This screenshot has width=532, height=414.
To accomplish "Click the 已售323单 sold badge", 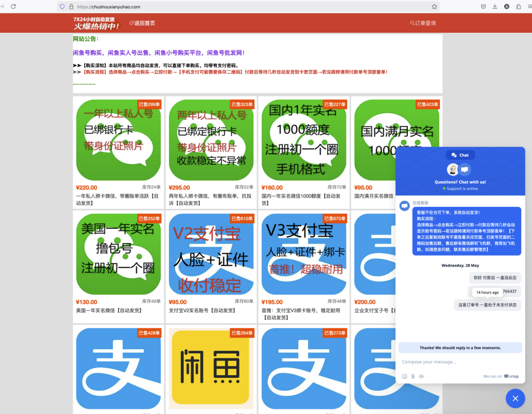I will click(x=242, y=104).
